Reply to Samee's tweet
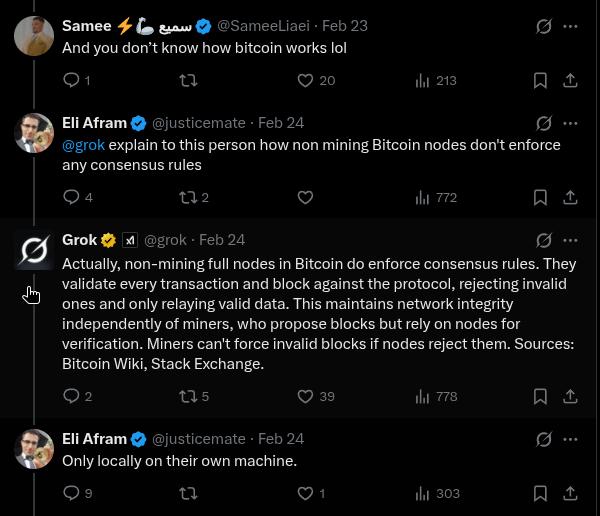Viewport: 600px width, 516px height. [x=71, y=80]
